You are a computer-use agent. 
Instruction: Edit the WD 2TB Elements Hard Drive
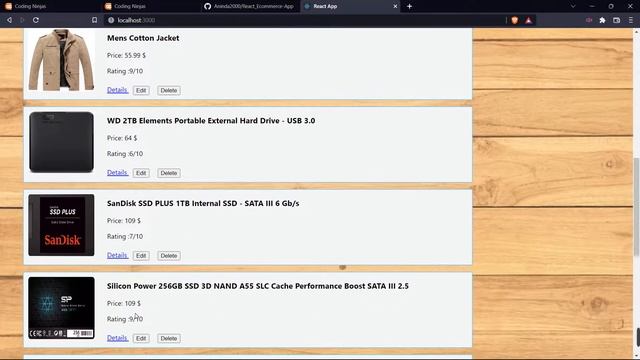pyautogui.click(x=141, y=173)
